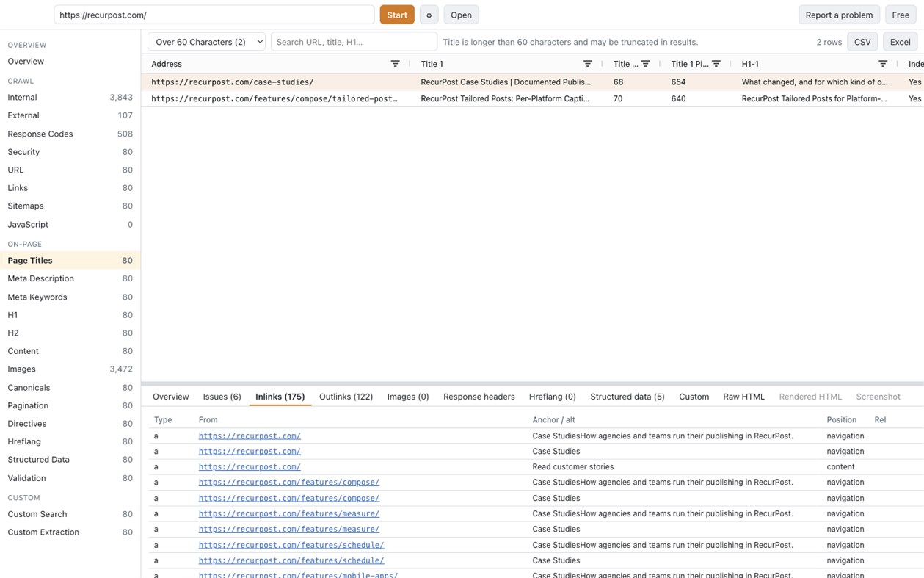The width and height of the screenshot is (924, 578).
Task: Click Report a problem button
Action: click(839, 15)
